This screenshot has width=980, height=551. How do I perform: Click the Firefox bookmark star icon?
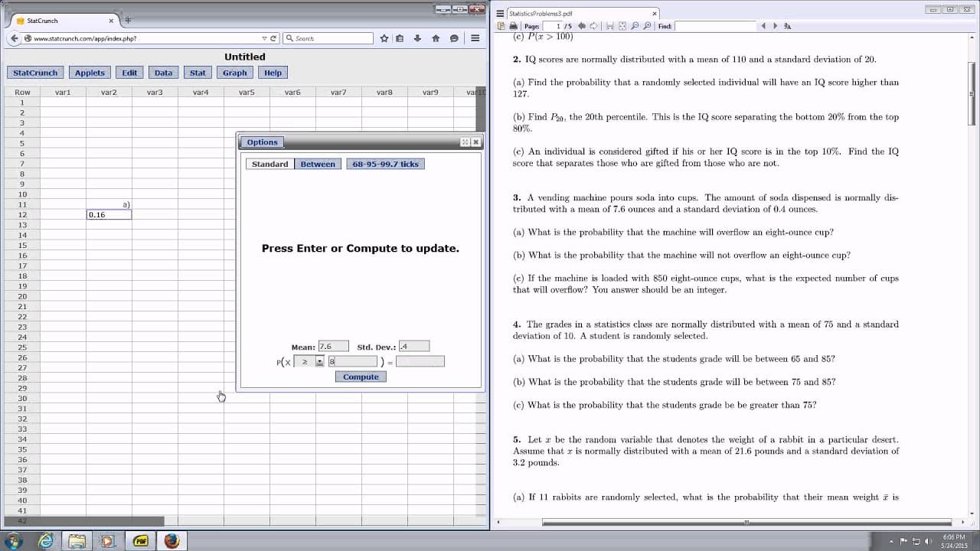point(384,38)
